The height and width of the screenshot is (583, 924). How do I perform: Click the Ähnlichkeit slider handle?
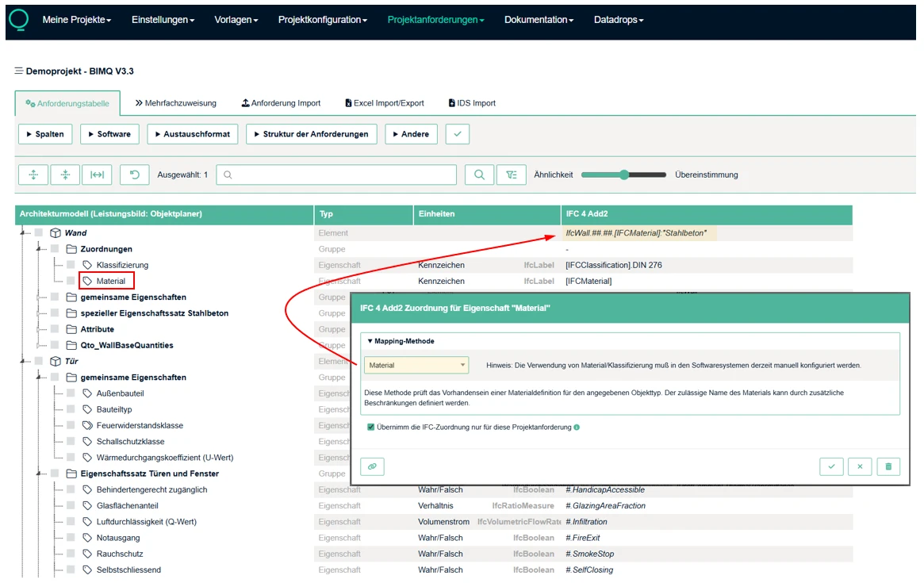point(624,175)
